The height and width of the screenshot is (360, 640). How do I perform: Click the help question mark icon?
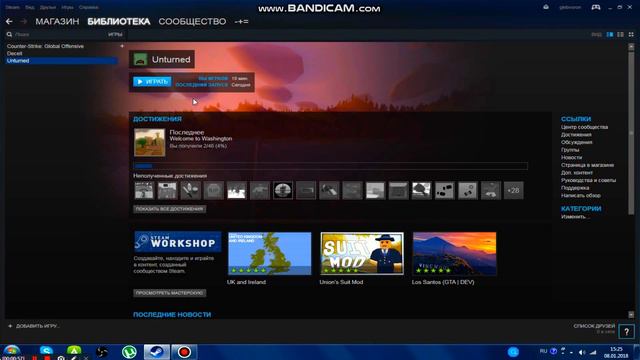point(627,331)
